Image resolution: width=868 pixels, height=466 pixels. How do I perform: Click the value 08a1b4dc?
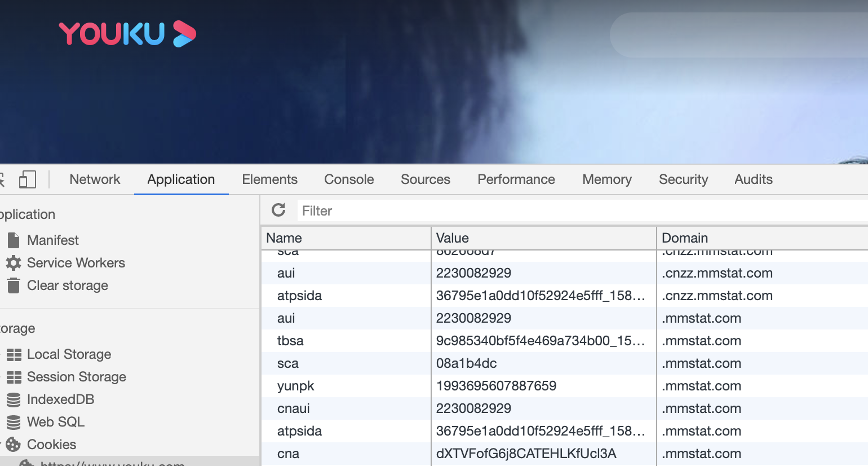tap(466, 363)
